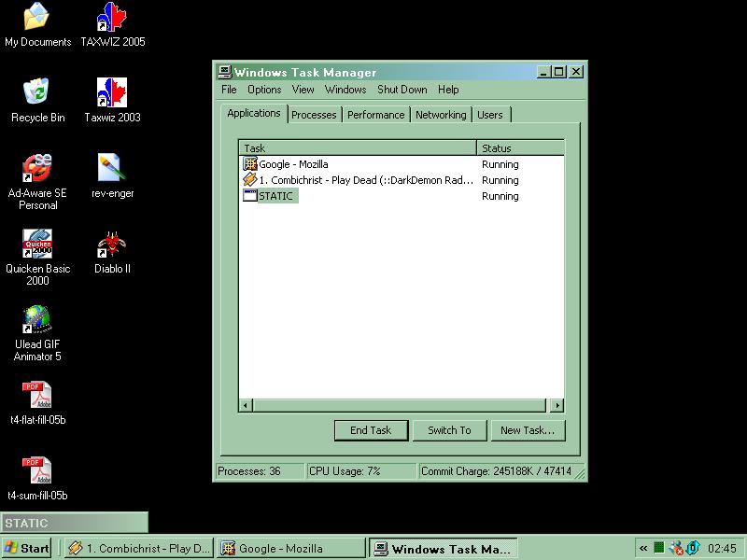Select t4-sum-fill-05b PDF file
747x560 pixels.
37,479
